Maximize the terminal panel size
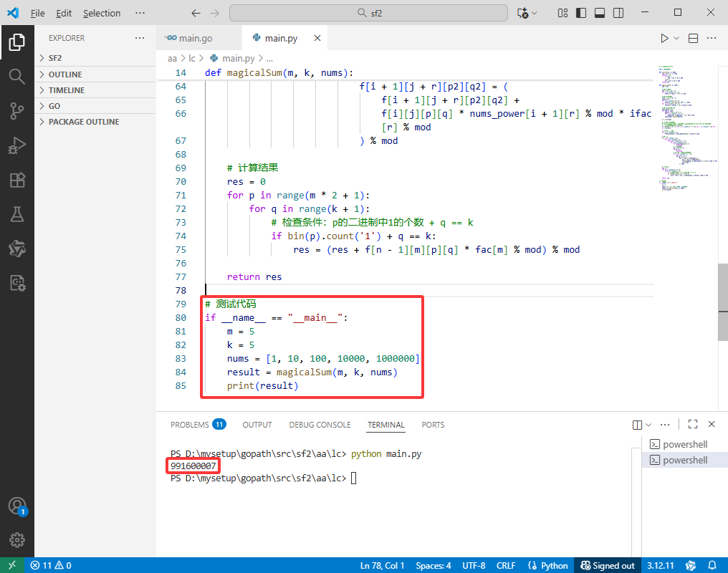The height and width of the screenshot is (573, 728). click(693, 424)
